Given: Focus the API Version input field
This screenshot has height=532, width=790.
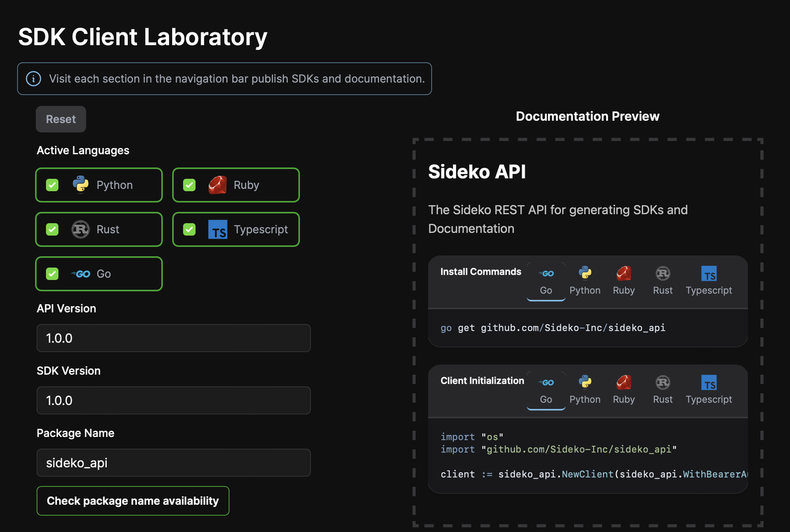Looking at the screenshot, I should pyautogui.click(x=173, y=338).
